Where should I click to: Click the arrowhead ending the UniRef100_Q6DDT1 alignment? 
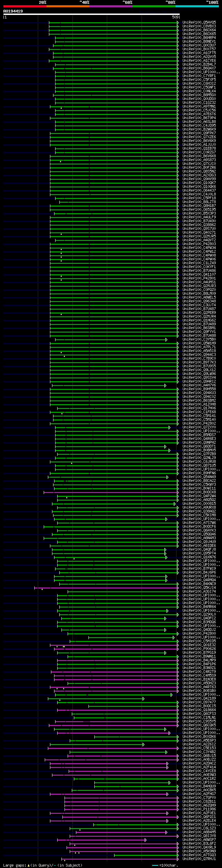(165, 446)
